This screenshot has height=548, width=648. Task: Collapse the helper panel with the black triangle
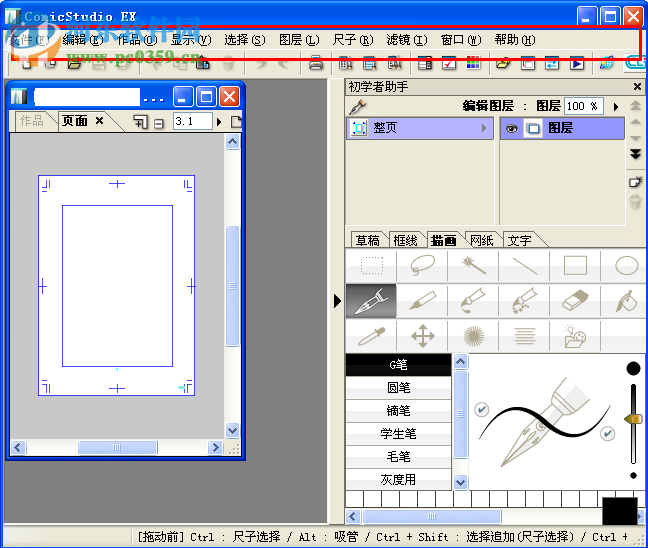coord(337,301)
